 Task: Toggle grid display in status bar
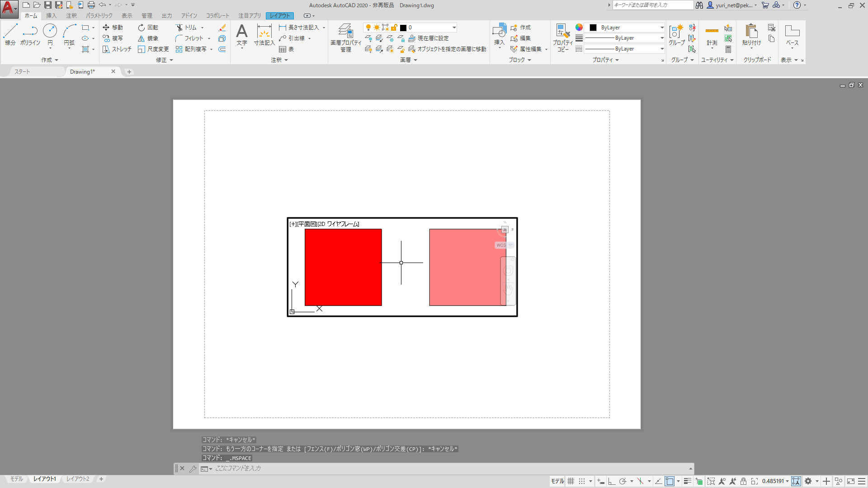coord(571,481)
